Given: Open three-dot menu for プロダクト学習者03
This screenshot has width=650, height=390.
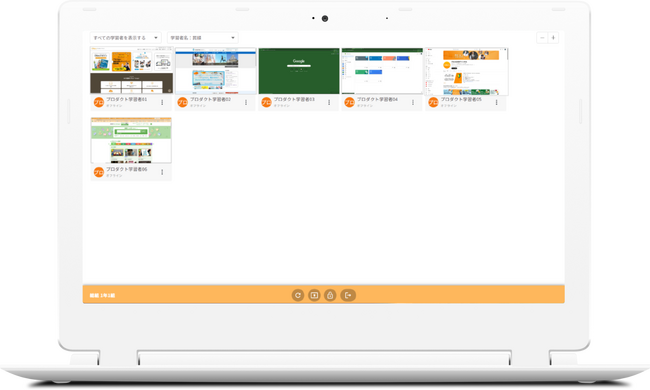Looking at the screenshot, I should (x=329, y=102).
